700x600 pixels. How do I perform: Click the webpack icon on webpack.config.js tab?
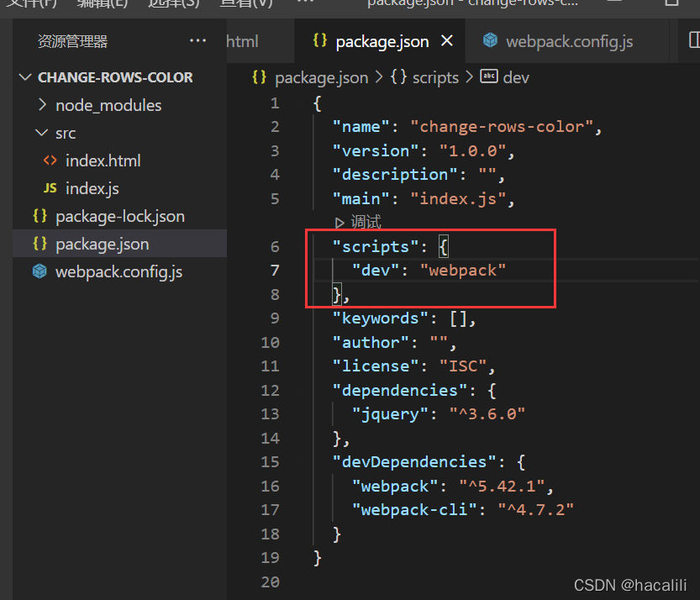pyautogui.click(x=490, y=39)
